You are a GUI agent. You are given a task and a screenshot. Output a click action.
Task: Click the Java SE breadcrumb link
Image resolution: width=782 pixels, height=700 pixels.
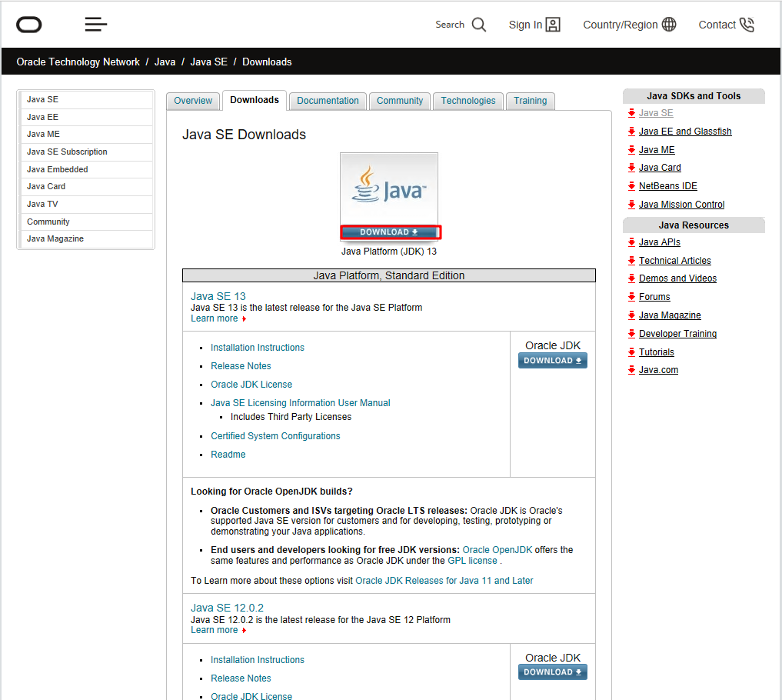208,62
